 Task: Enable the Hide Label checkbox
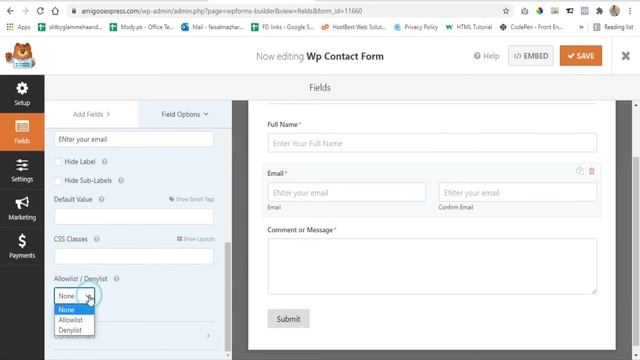[x=58, y=162]
